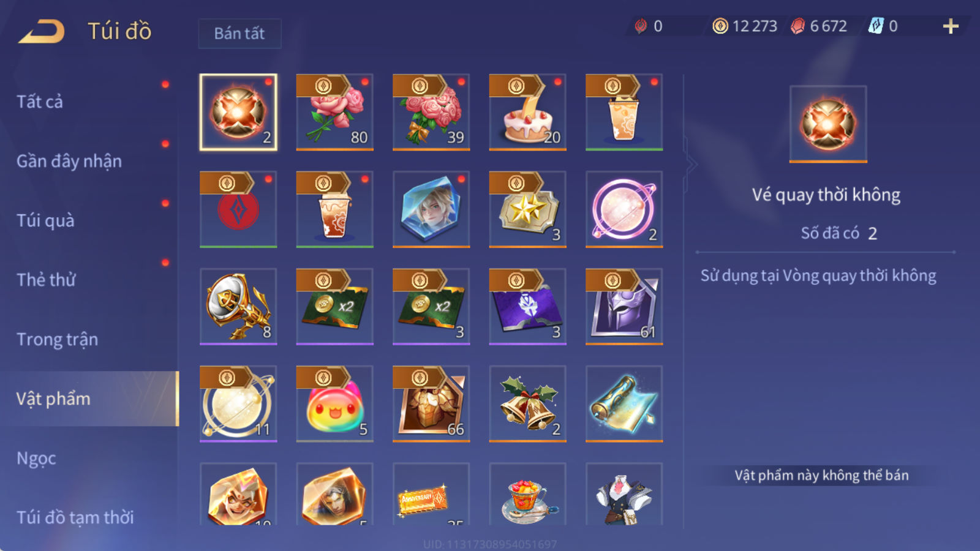Select the gold star ticket item

[x=528, y=209]
